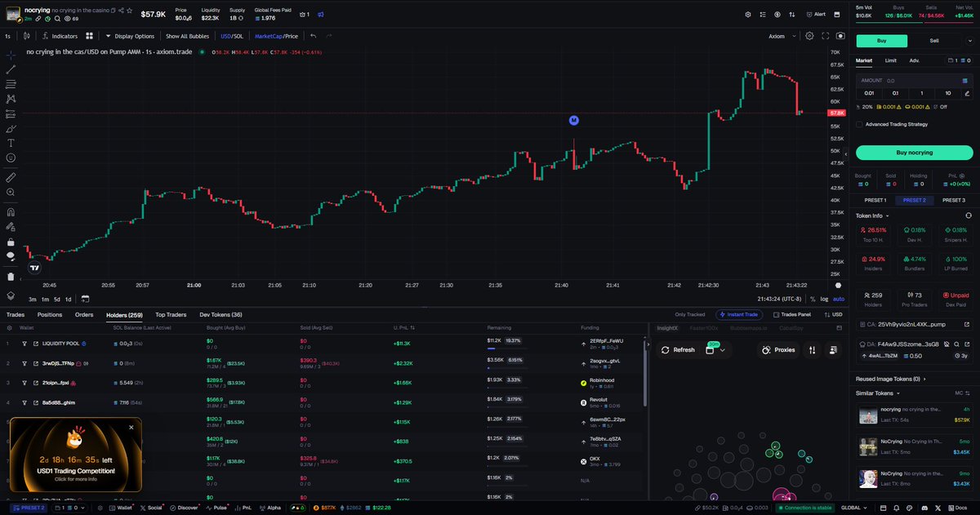The width and height of the screenshot is (980, 515).
Task: Open the emoji sticker tool
Action: [11, 158]
